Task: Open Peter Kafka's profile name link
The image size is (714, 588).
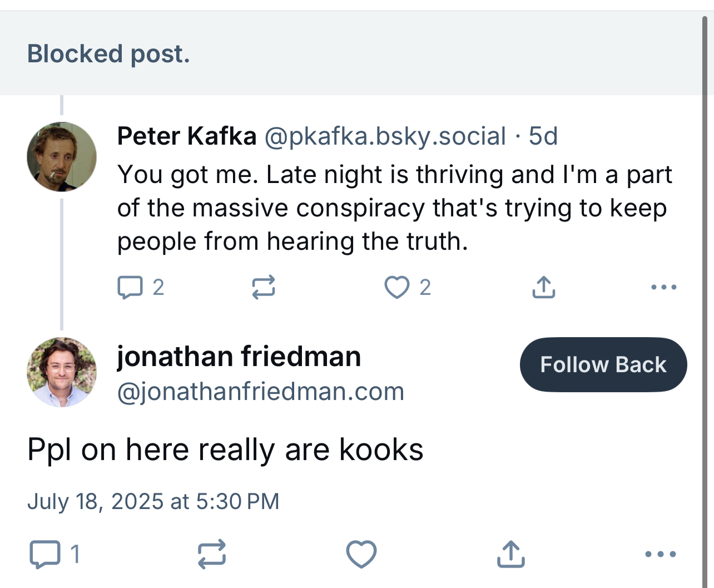Action: point(187,136)
